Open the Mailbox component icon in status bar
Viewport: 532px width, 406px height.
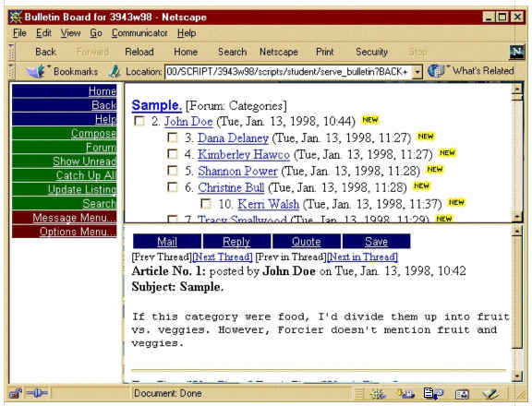click(406, 394)
